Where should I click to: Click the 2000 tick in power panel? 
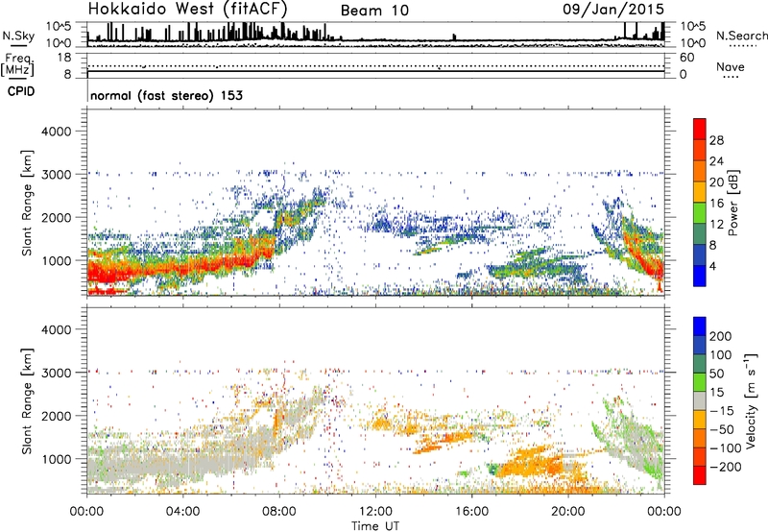click(57, 217)
